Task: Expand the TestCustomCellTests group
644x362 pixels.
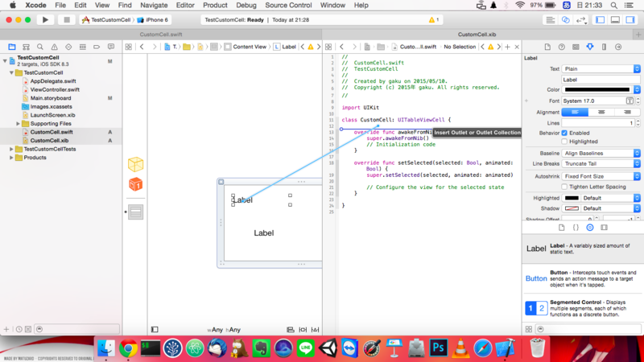Action: coord(11,149)
